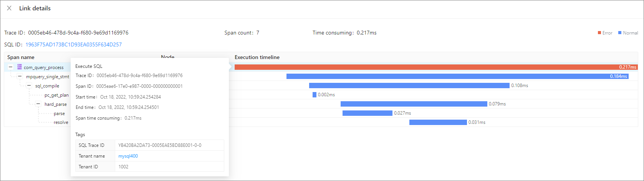Select the resolve span row
The width and height of the screenshot is (644, 181).
[x=61, y=122]
